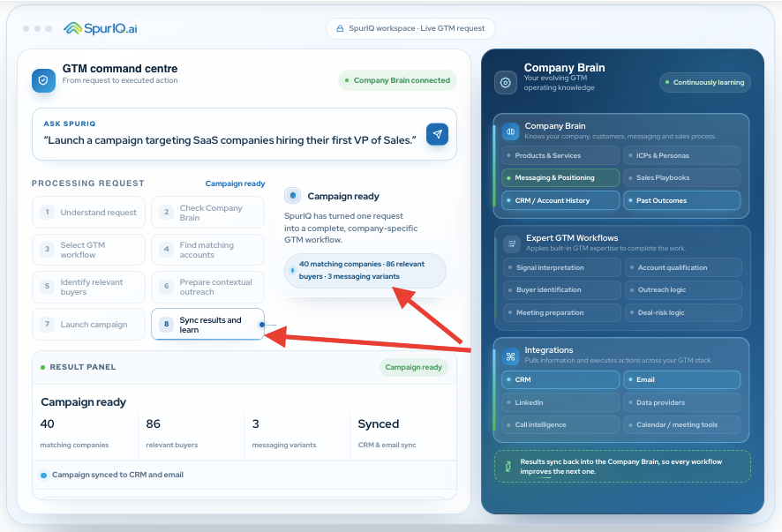Click the 40 matching companies summary pill
Viewport: 782px width, 532px height.
click(x=365, y=270)
